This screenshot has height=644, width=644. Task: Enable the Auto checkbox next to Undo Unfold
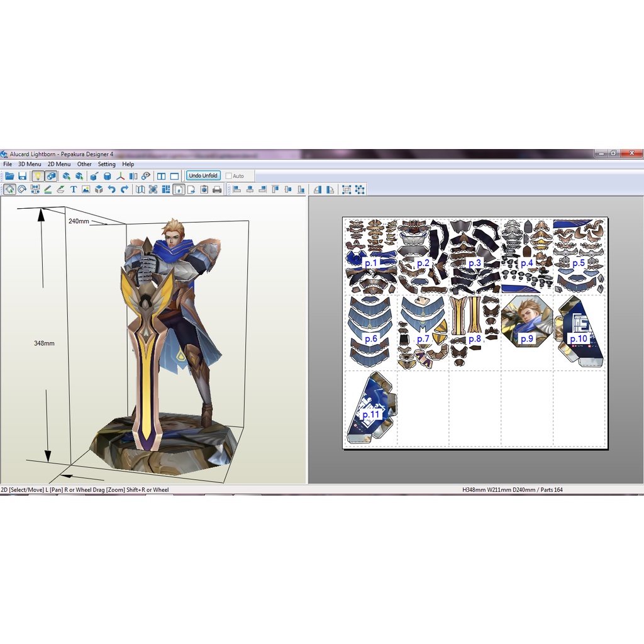[x=230, y=176]
